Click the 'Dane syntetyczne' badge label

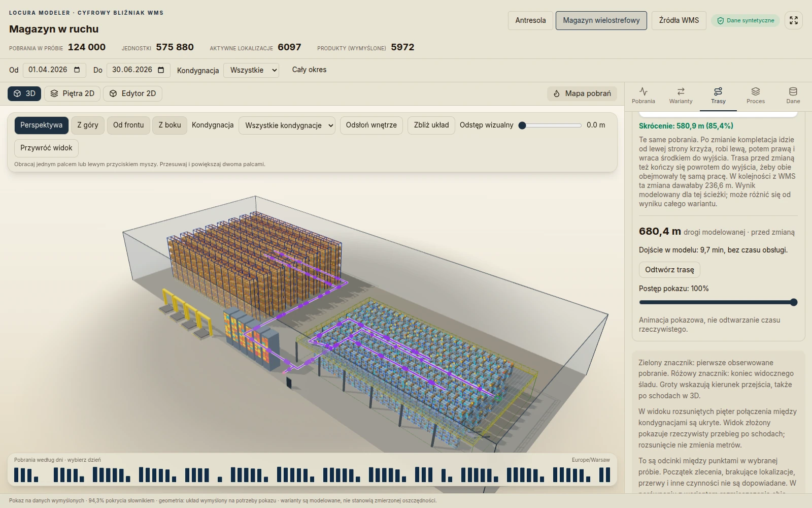point(750,20)
